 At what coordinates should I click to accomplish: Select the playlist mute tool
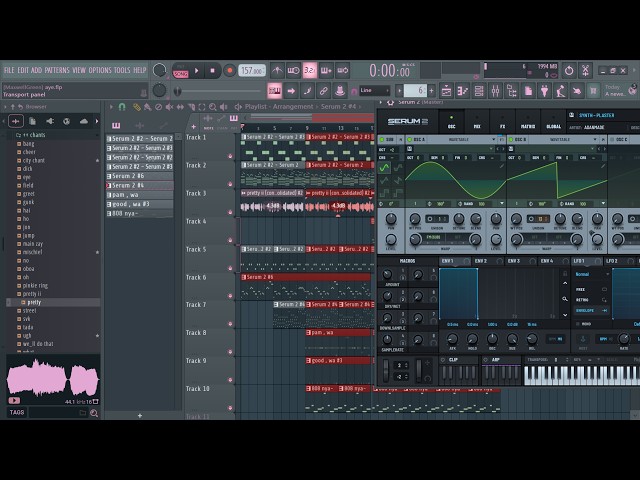(169, 107)
